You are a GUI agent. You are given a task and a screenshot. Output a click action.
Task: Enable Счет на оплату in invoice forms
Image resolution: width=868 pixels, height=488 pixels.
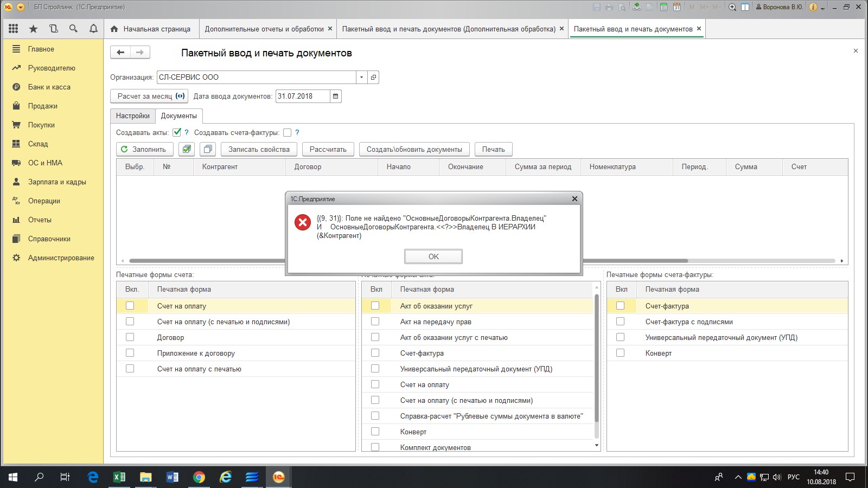click(130, 306)
